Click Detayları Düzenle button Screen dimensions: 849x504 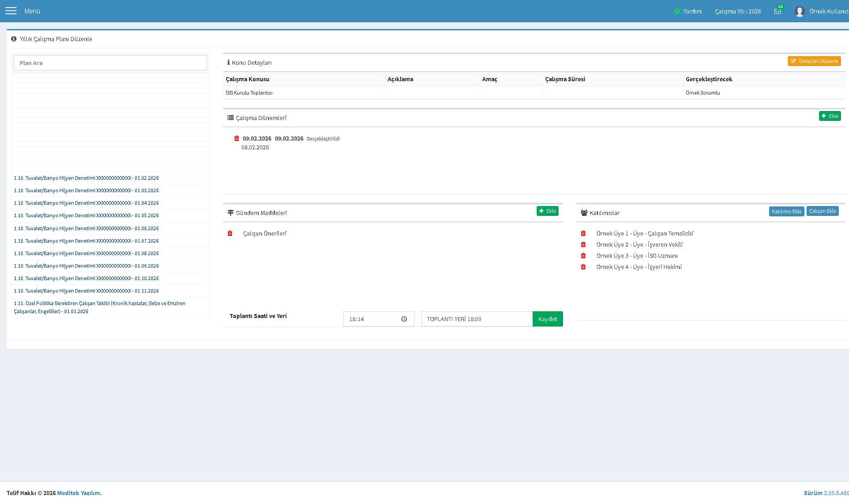click(814, 61)
